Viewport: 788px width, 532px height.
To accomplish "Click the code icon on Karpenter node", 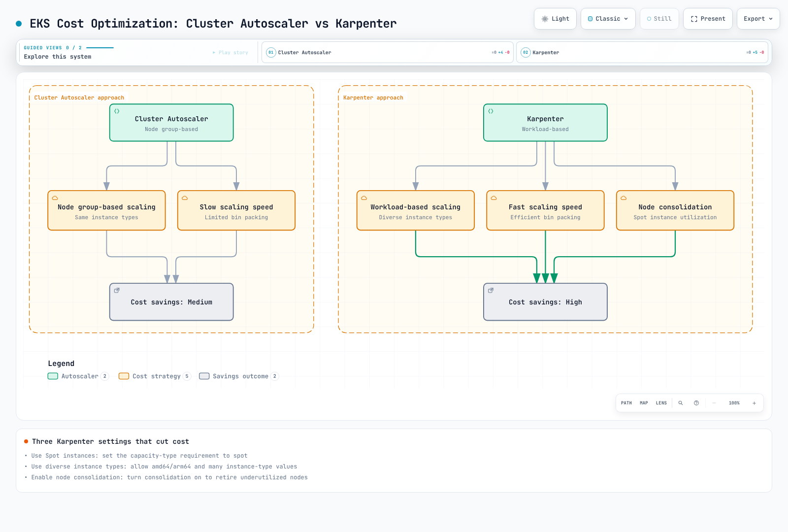I will tap(491, 111).
